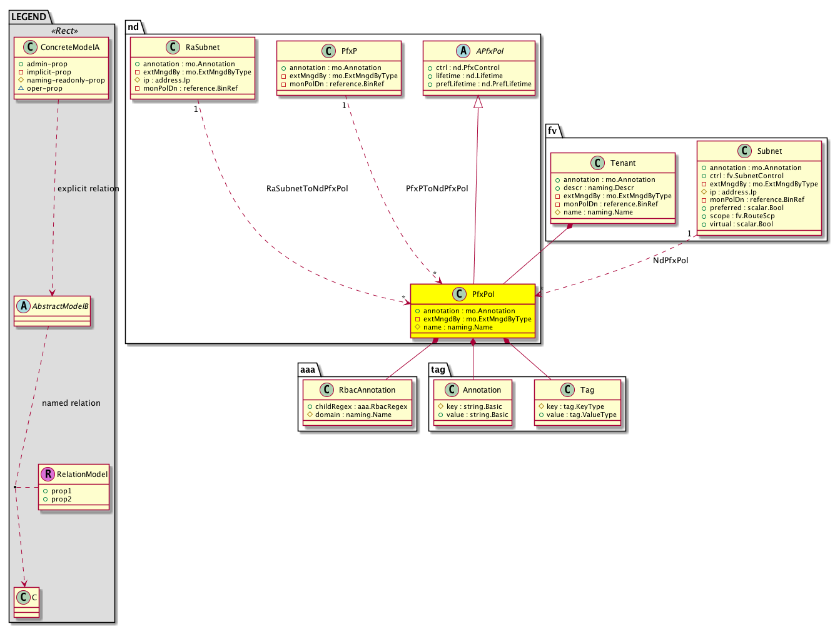The height and width of the screenshot is (629, 840).
Task: Select the yellow highlighted PfxPol class title
Action: click(483, 294)
